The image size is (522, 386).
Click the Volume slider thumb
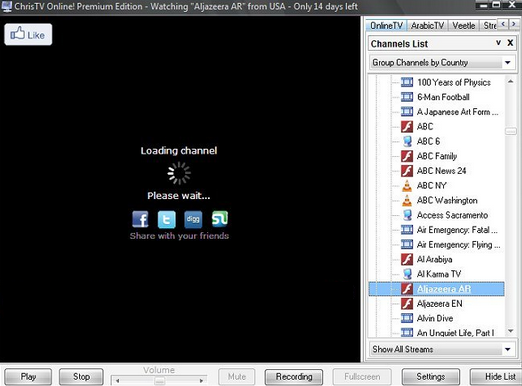click(160, 380)
